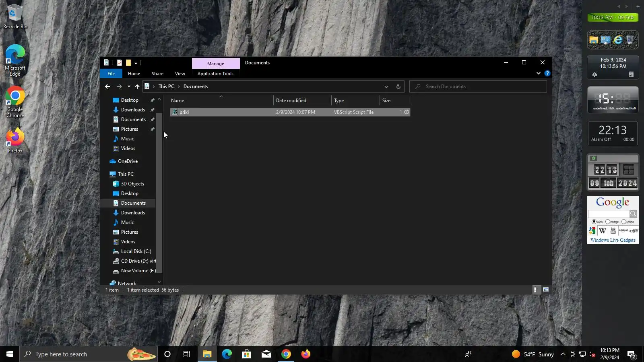Open the weather widget showing 54°F Sunny
Image resolution: width=644 pixels, height=362 pixels.
533,354
